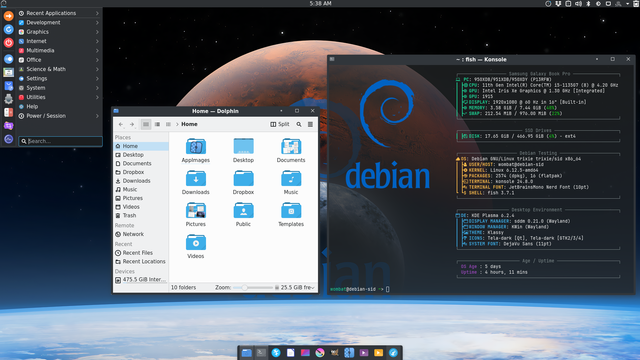Open the Konsole window menu icon at title bar left
Screen dimensions: 640x360
[x=332, y=59]
